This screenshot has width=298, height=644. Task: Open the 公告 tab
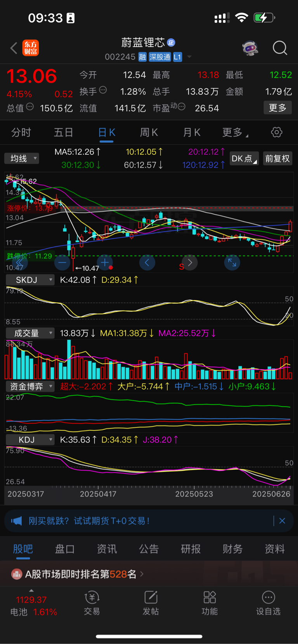(149, 549)
